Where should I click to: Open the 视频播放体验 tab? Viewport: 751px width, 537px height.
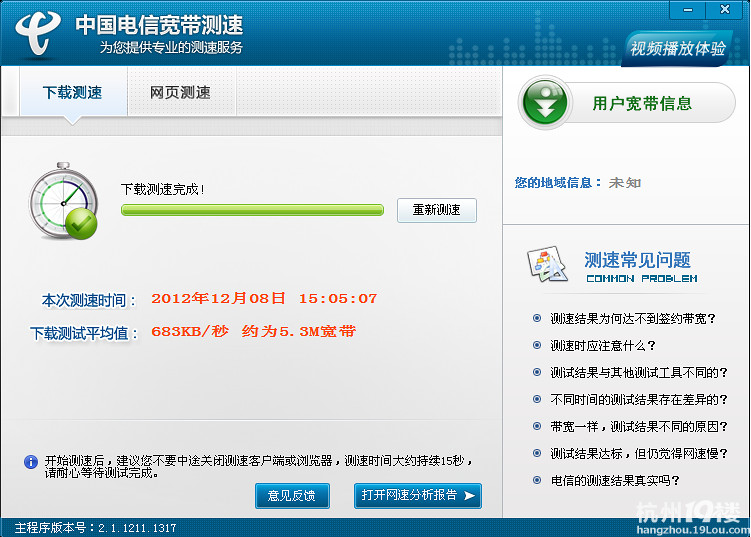677,48
